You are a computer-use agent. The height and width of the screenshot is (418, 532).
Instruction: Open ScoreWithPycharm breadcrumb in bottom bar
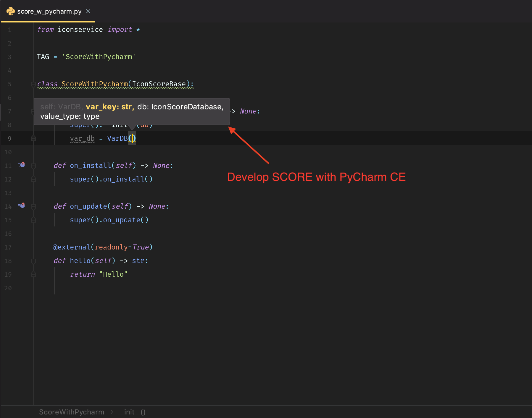pyautogui.click(x=72, y=412)
